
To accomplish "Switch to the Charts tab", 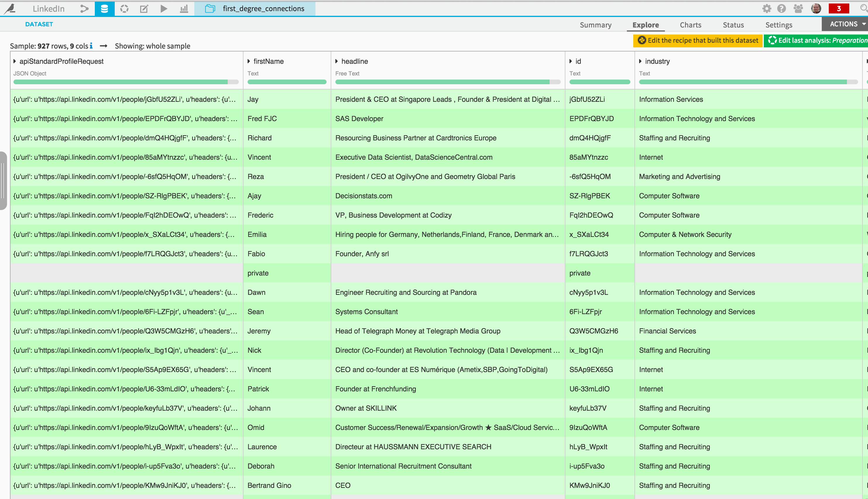I will click(x=690, y=25).
